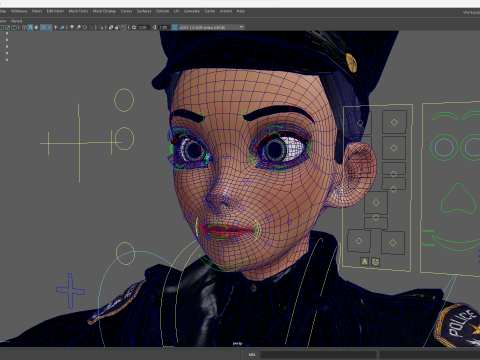480x360 pixels.
Task: Click the gamma reset icon
Action: pos(154,27)
